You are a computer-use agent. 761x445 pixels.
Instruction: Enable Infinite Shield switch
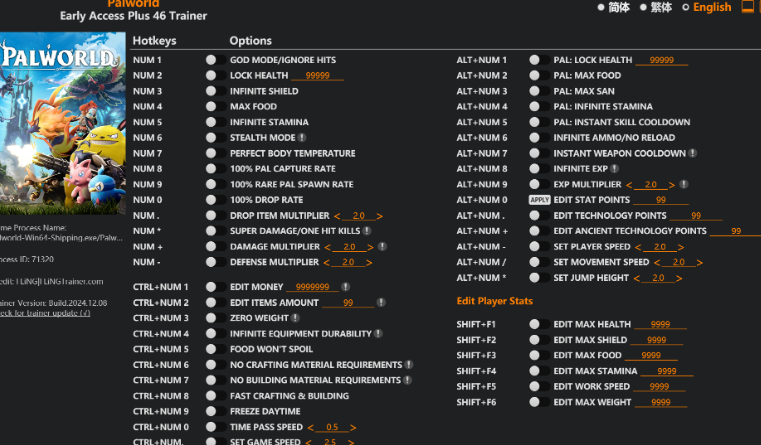(215, 91)
